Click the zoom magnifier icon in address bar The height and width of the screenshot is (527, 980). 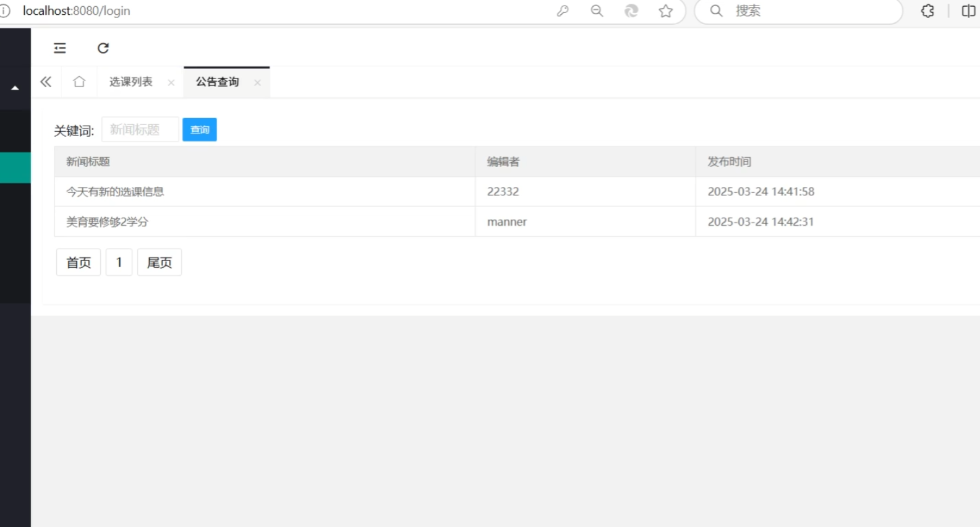[x=597, y=11]
